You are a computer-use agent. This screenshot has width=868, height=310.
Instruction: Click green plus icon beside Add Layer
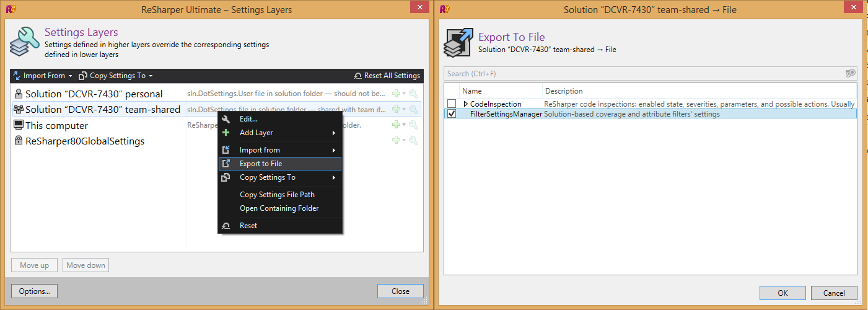coord(226,133)
